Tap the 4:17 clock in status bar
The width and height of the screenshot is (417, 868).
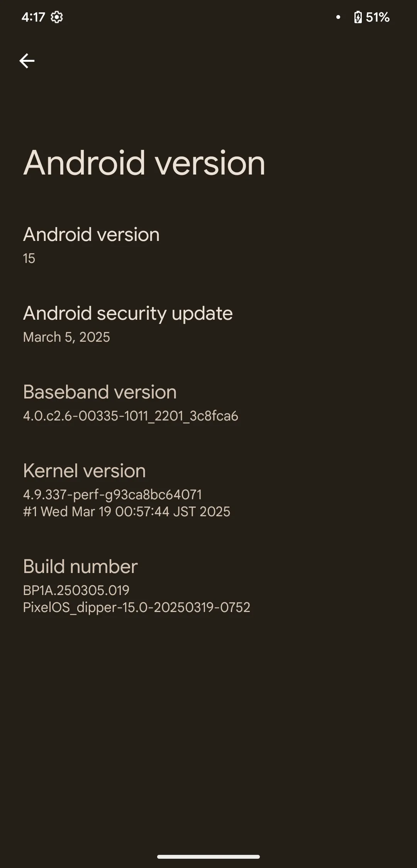pyautogui.click(x=33, y=17)
